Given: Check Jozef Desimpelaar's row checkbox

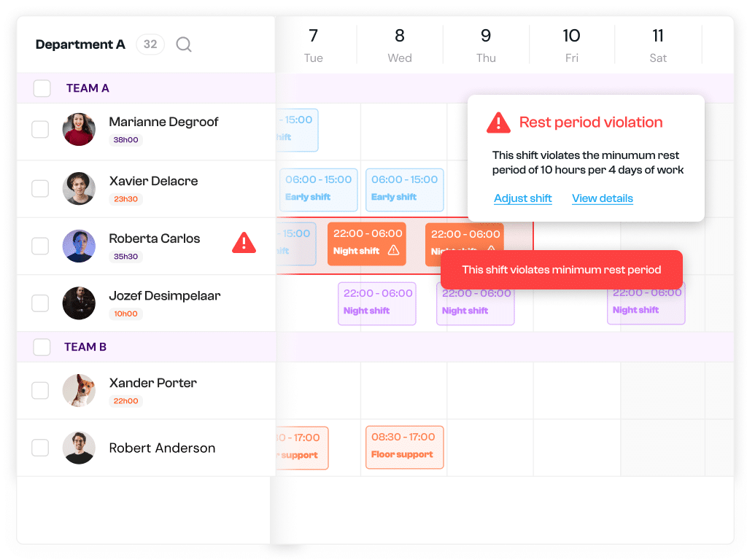Looking at the screenshot, I should [x=40, y=303].
